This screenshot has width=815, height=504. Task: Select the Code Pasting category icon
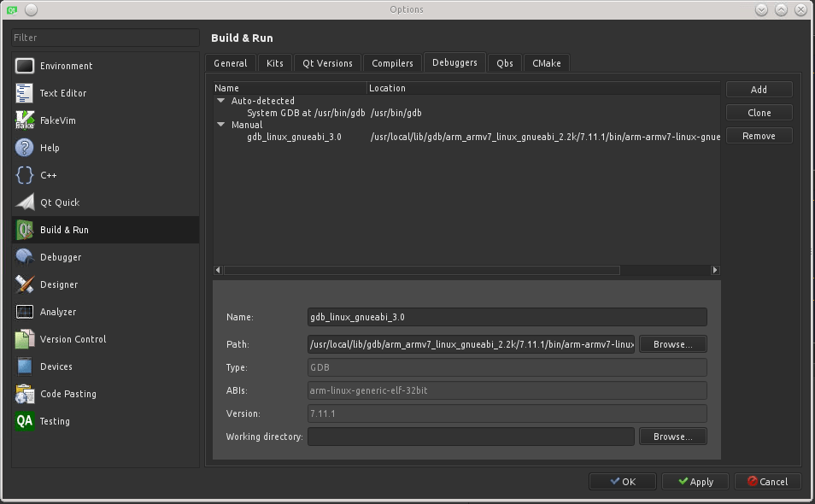(25, 394)
